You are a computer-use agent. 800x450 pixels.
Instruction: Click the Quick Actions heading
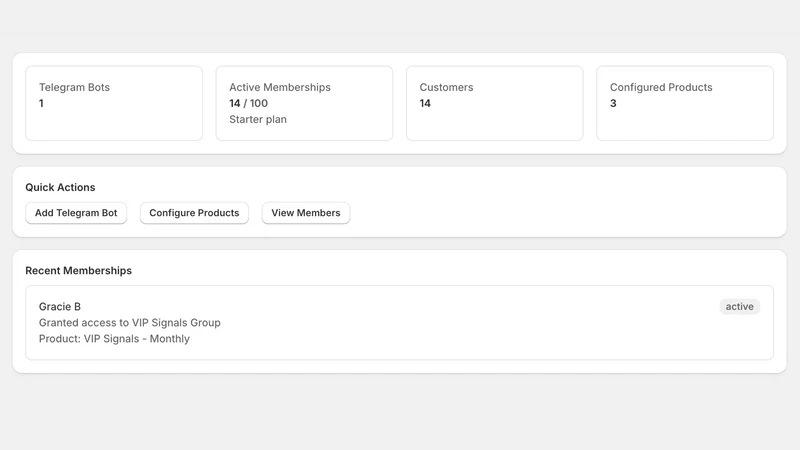[60, 187]
